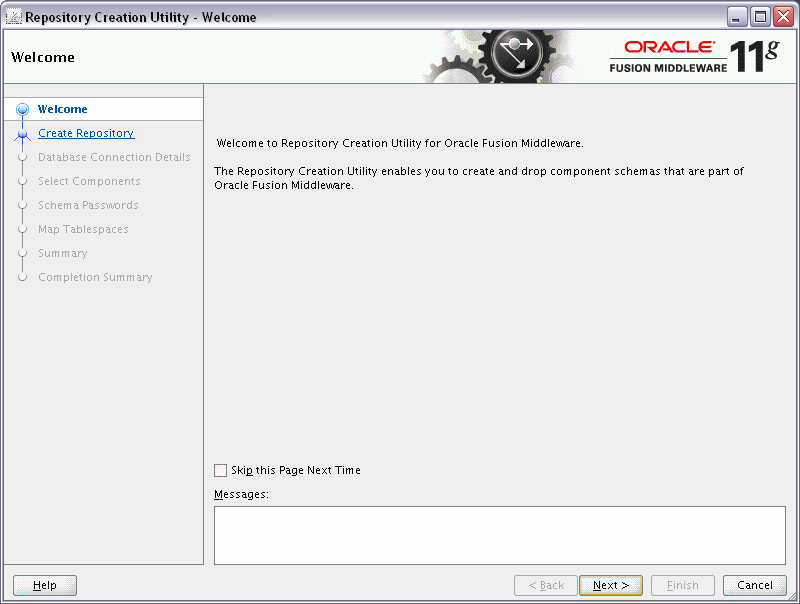Screen dimensions: 800x604
Task: Click the Map Tablespaces step circle
Action: [x=22, y=229]
